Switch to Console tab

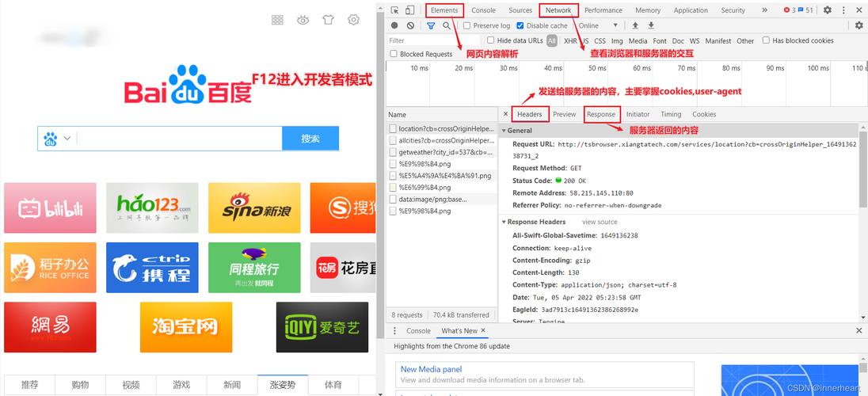pos(483,10)
